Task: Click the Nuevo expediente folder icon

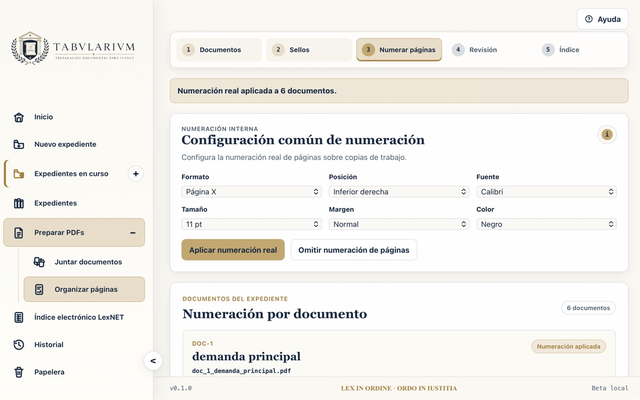Action: click(x=19, y=144)
